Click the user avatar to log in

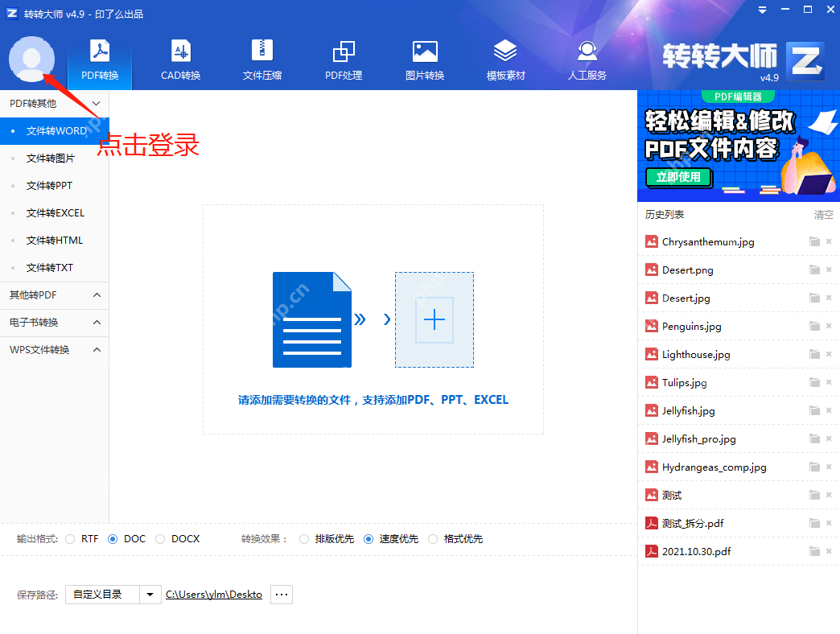(31, 59)
